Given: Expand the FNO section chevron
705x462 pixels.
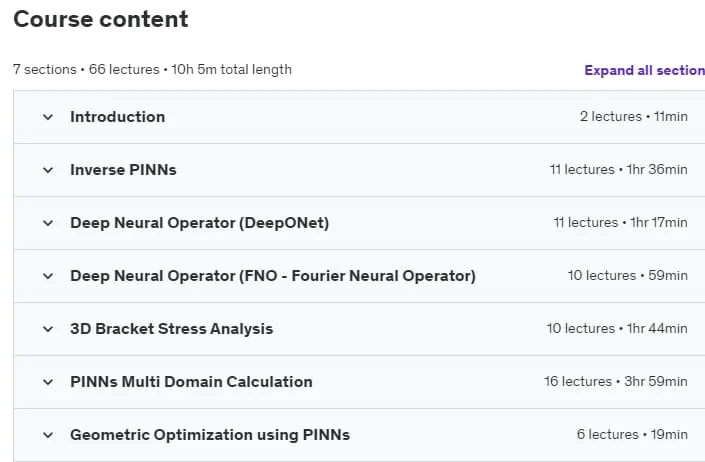Looking at the screenshot, I should 48,276.
